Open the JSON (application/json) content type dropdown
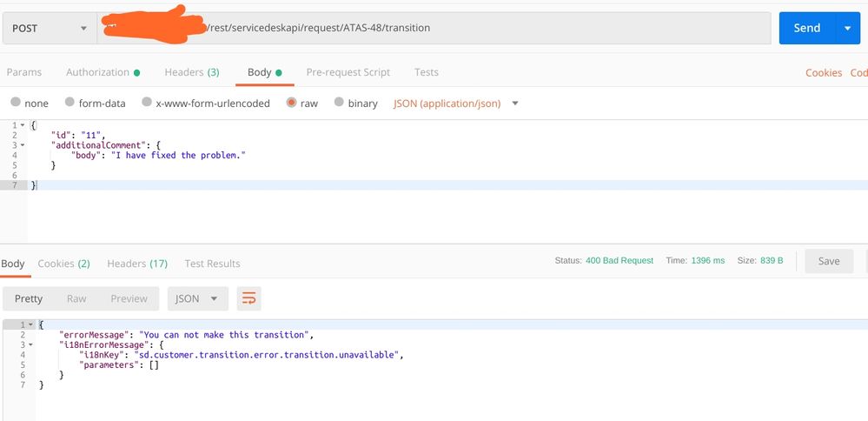Screen dimensions: 868x421 (455, 103)
